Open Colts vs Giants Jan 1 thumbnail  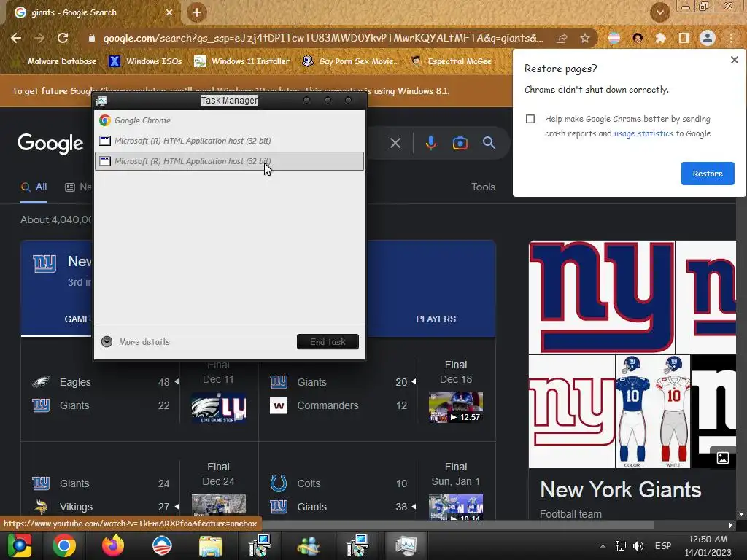point(456,506)
